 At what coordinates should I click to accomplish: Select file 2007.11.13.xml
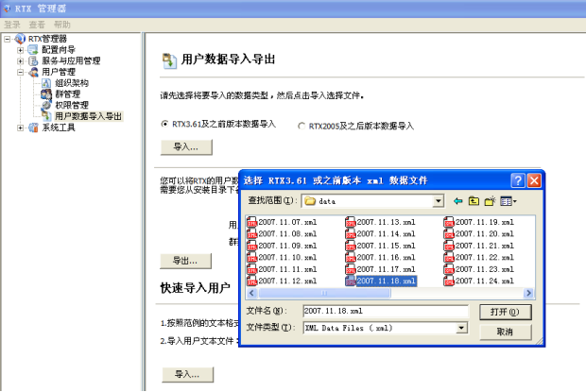pos(385,221)
